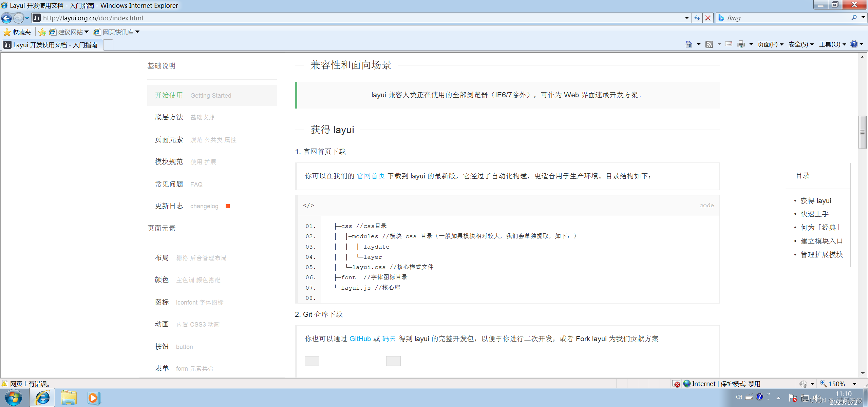The image size is (868, 407).
Task: Click the Print printer icon
Action: tap(741, 44)
